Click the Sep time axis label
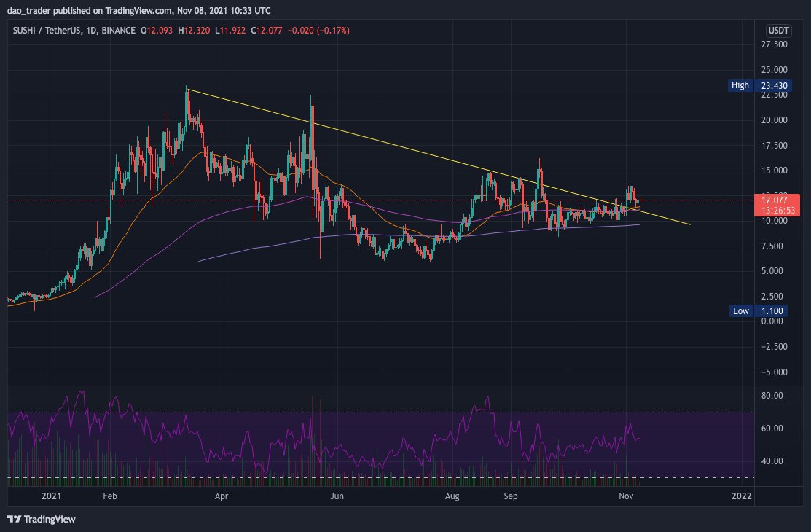The image size is (811, 532). [511, 496]
